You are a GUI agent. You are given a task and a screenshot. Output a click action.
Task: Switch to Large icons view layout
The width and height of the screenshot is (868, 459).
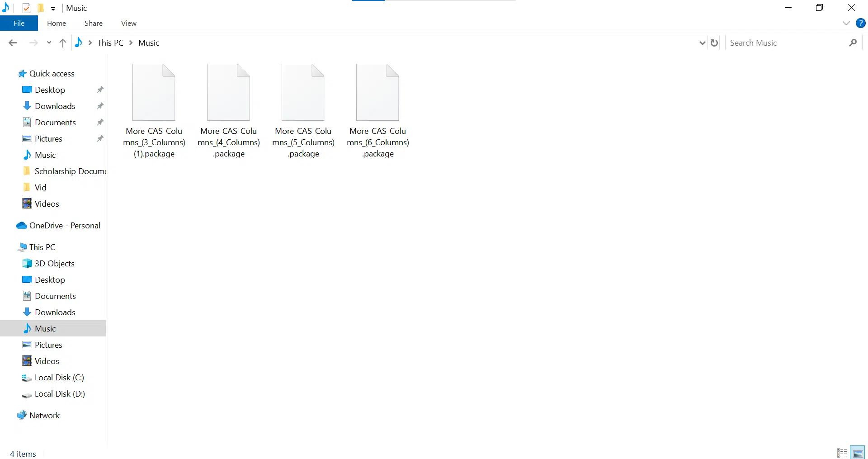pyautogui.click(x=858, y=453)
